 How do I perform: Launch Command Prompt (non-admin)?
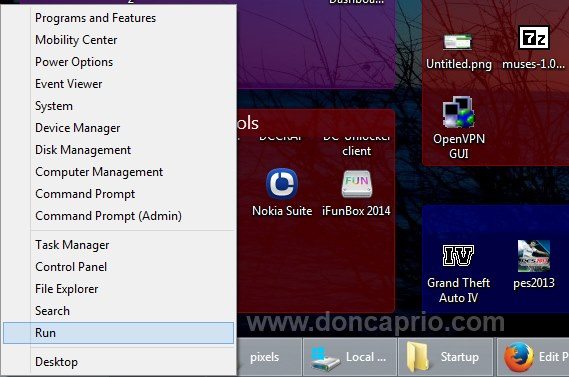(x=119, y=194)
